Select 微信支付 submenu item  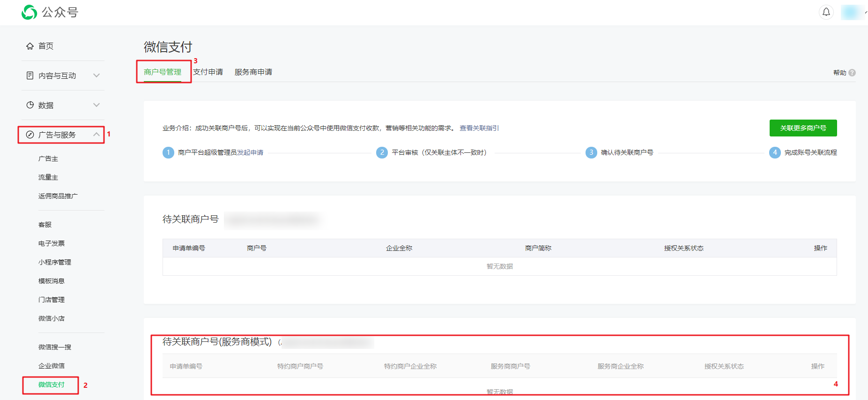point(52,385)
